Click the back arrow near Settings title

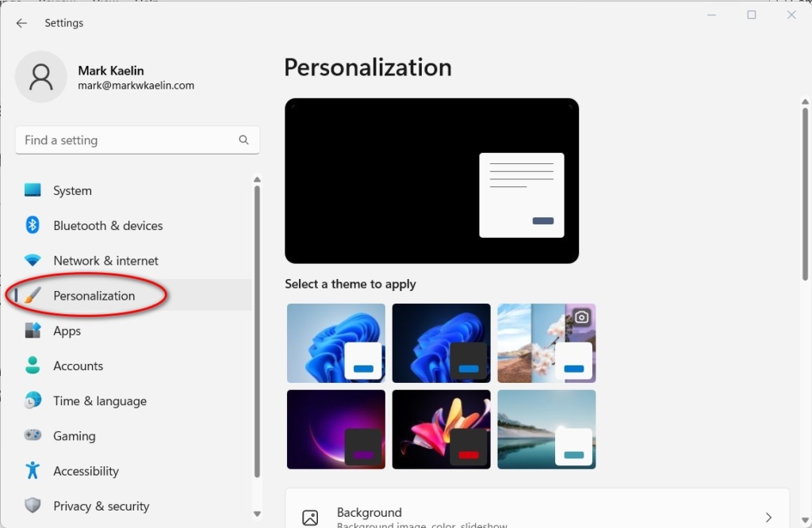coord(21,23)
